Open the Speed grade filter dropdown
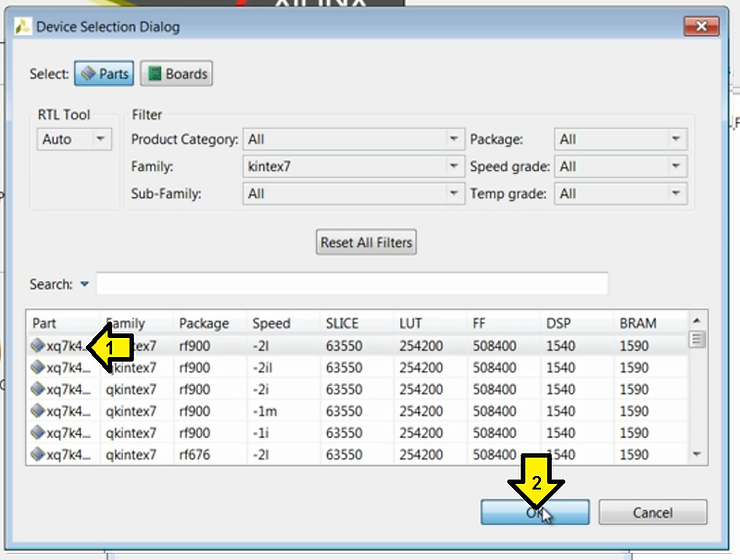This screenshot has width=740, height=560. pyautogui.click(x=620, y=166)
